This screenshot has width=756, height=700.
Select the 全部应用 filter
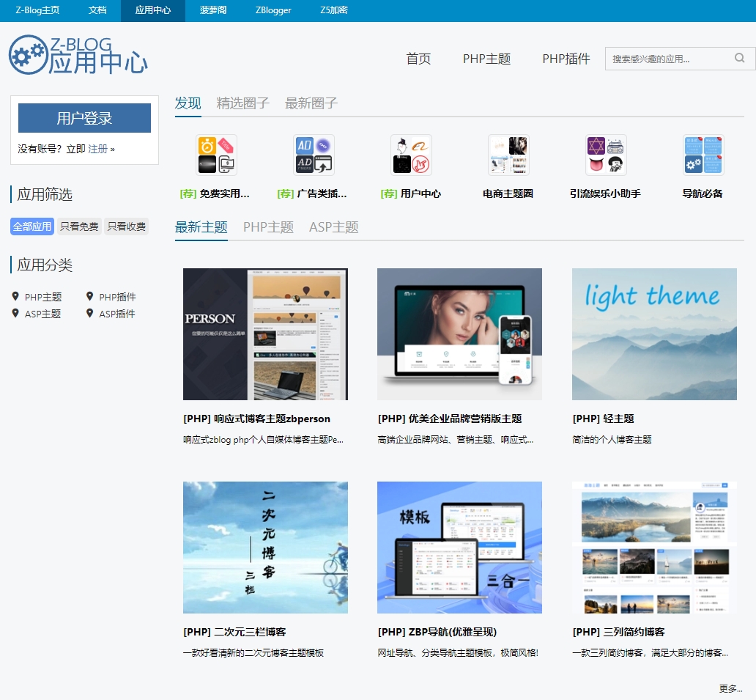(x=31, y=226)
